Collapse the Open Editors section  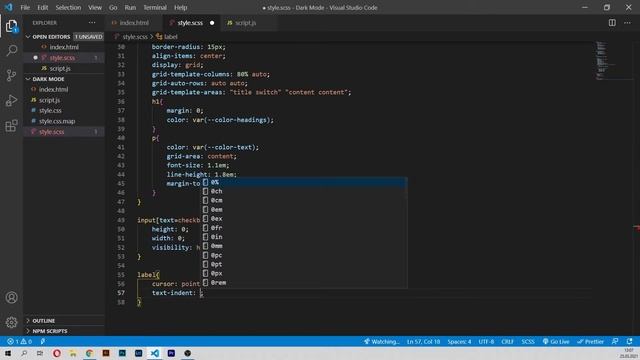pyautogui.click(x=64, y=37)
